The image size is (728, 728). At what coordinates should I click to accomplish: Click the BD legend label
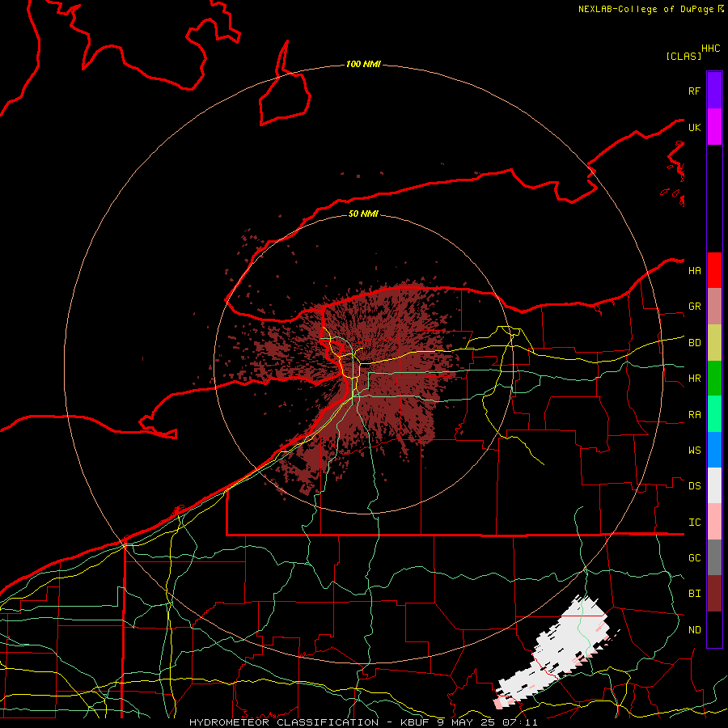click(x=694, y=343)
